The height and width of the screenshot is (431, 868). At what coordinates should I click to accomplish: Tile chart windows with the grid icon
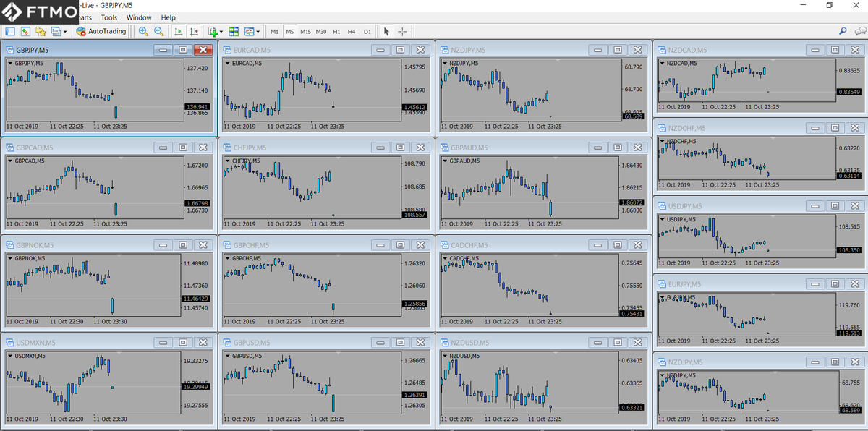click(x=234, y=31)
